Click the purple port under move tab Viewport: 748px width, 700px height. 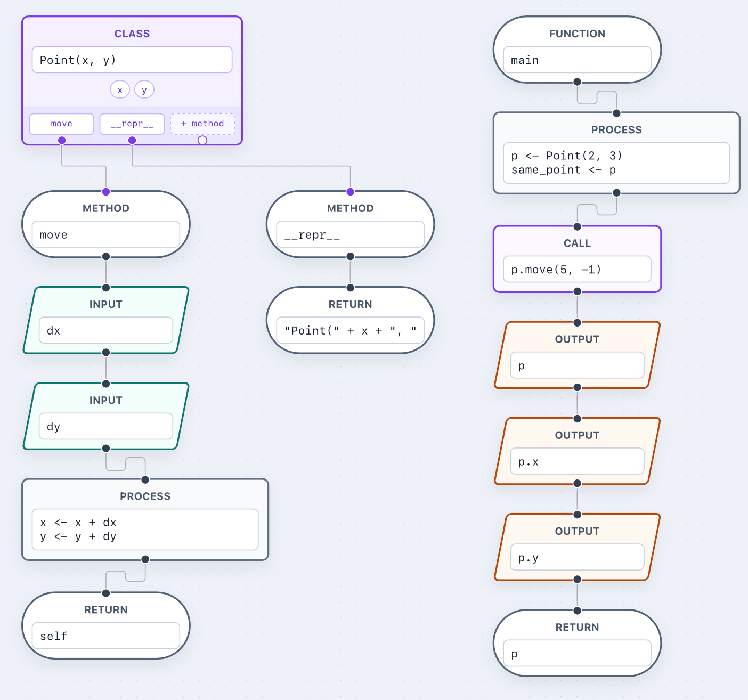coord(62,140)
